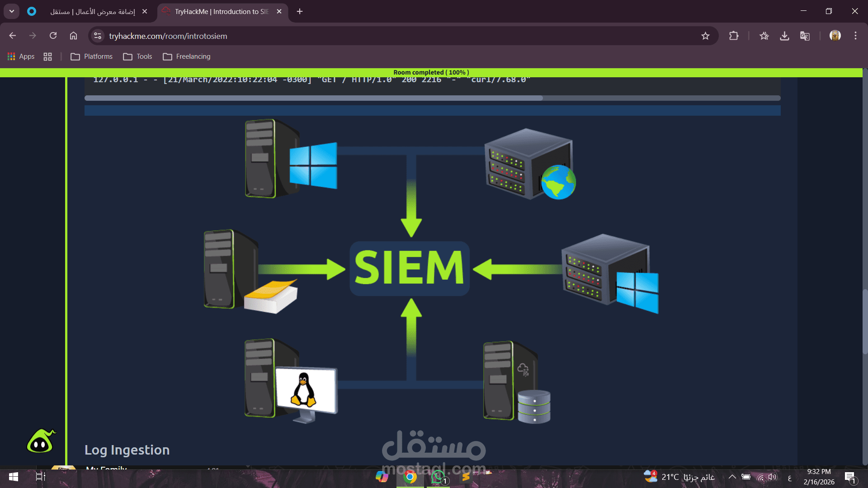Open the browser Downloads icon
This screenshot has width=868, height=488.
click(784, 36)
